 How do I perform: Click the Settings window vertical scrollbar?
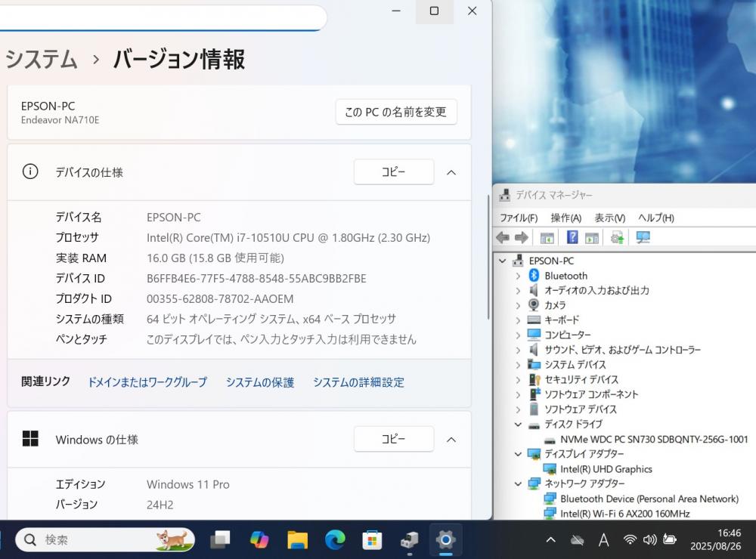point(488,255)
